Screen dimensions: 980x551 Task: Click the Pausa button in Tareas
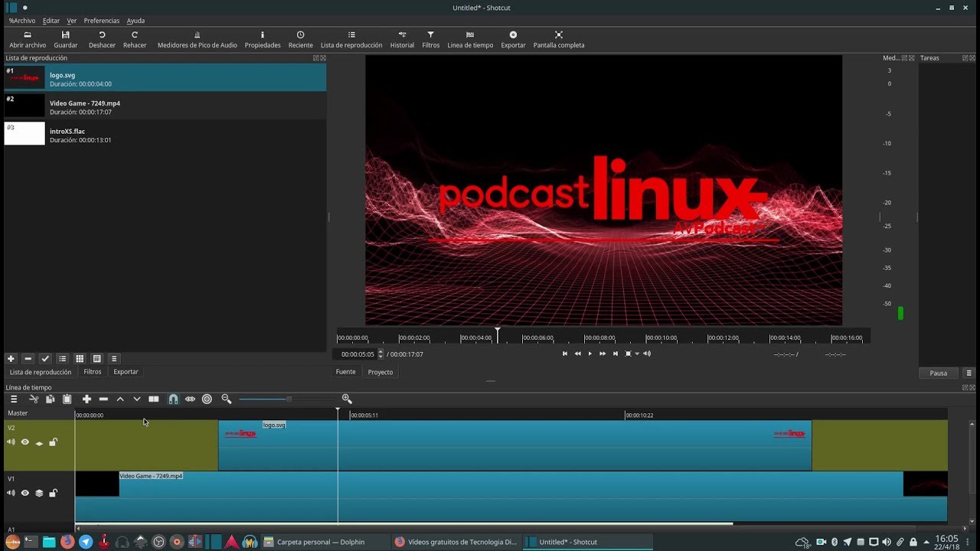click(939, 373)
